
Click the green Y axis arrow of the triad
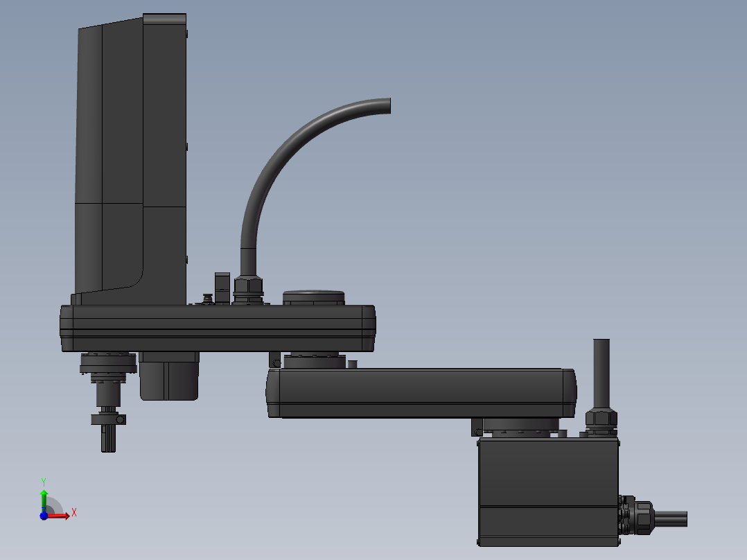coord(44,501)
